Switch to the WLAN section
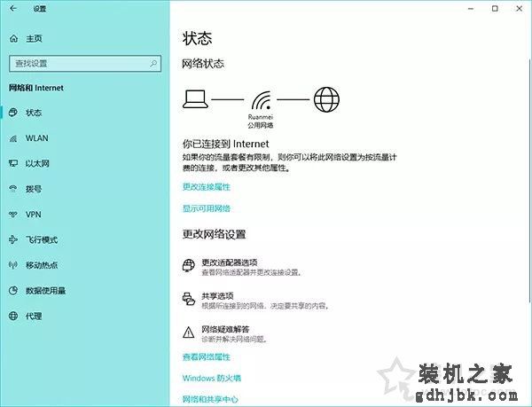This screenshot has width=532, height=407. (x=37, y=138)
